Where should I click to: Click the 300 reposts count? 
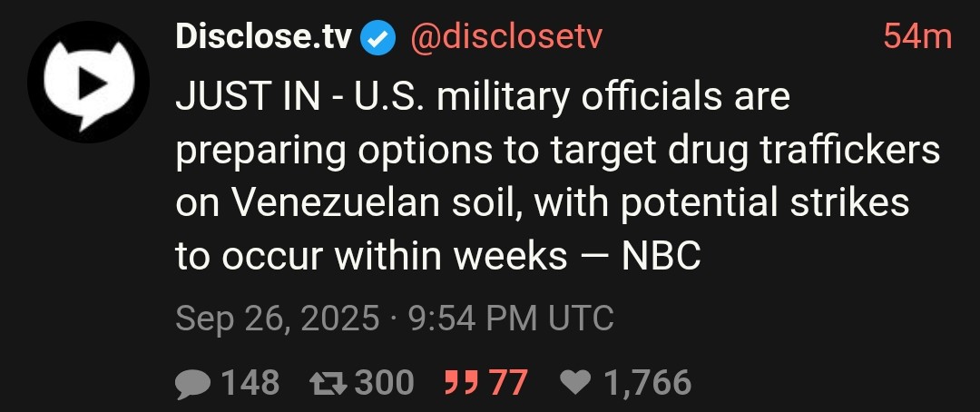(384, 383)
